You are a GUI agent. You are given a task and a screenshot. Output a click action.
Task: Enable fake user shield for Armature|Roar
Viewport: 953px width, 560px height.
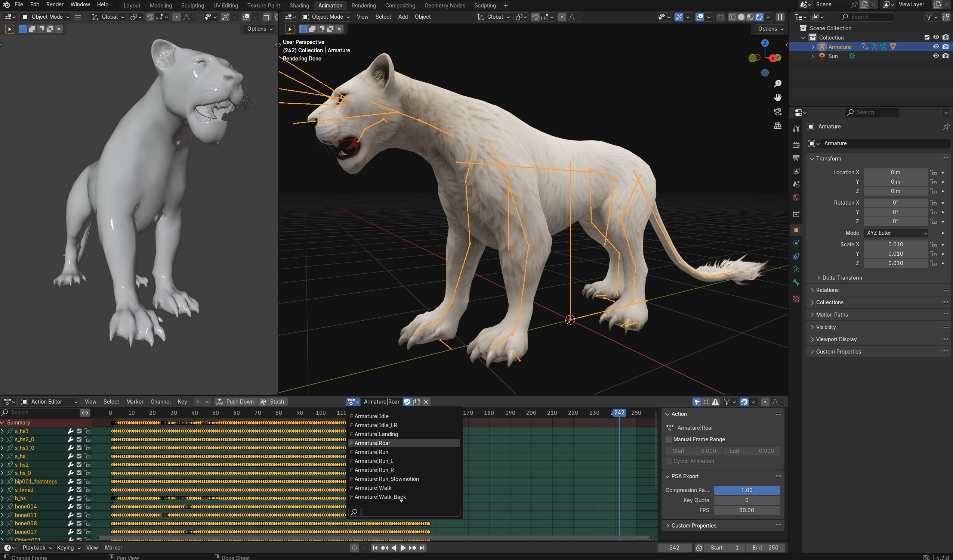click(407, 402)
